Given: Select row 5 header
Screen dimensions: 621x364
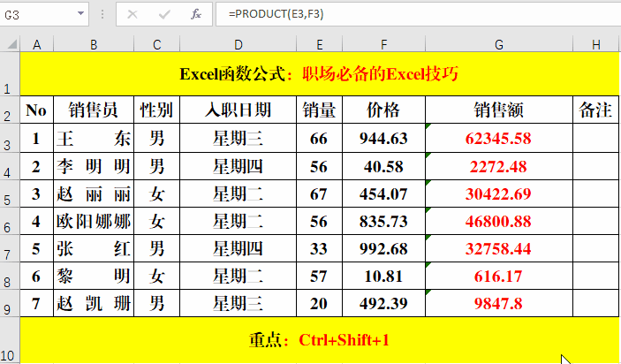Looking at the screenshot, I should pos(10,193).
